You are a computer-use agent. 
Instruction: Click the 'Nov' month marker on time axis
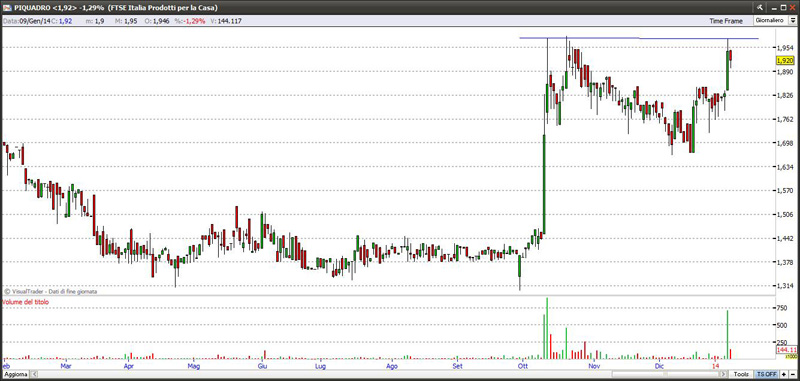coord(593,366)
